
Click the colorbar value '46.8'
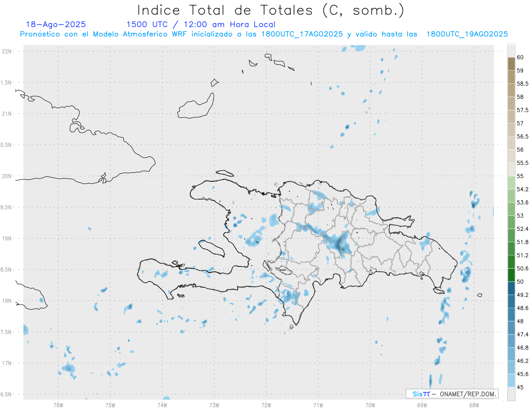tap(523, 348)
